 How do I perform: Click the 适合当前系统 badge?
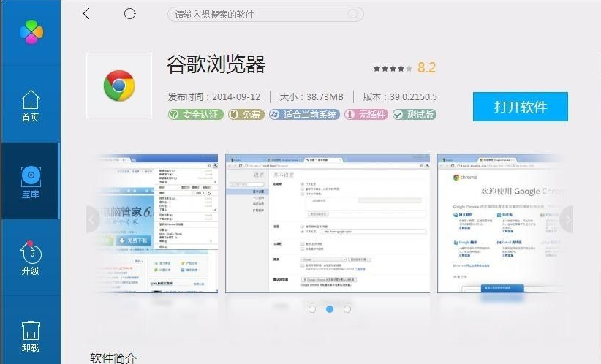tap(304, 115)
